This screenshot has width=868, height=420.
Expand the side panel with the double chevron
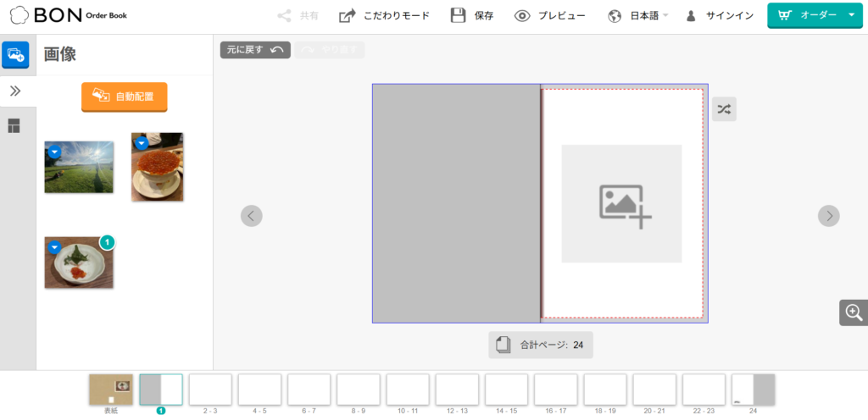coord(14,91)
